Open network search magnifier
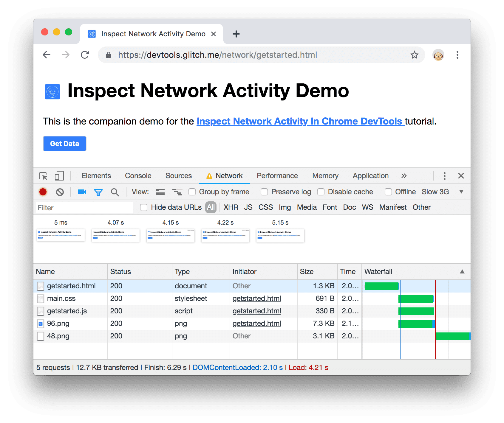 pos(115,192)
